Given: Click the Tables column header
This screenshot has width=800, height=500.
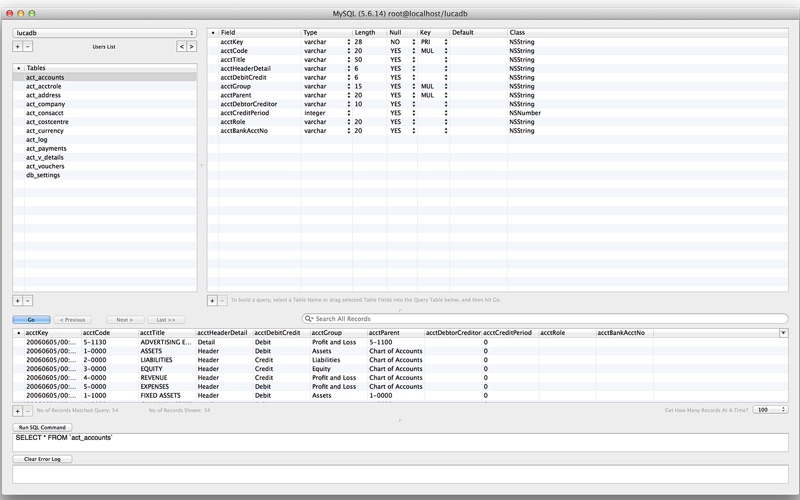Looking at the screenshot, I should tap(110, 68).
